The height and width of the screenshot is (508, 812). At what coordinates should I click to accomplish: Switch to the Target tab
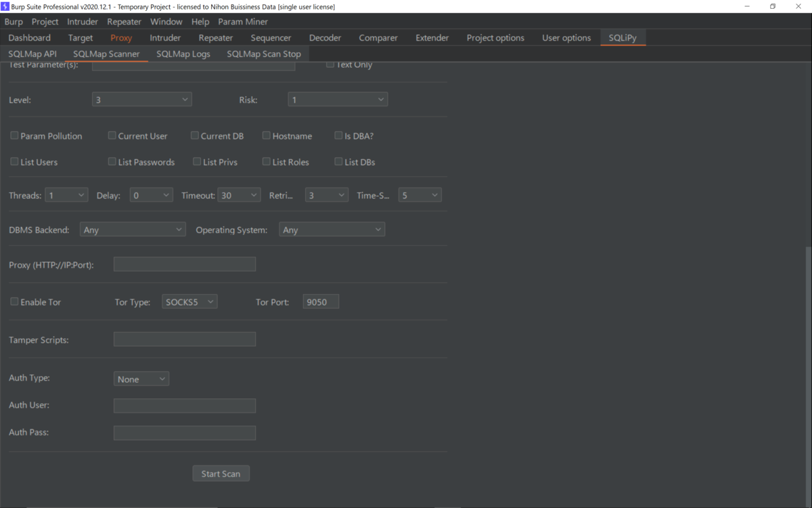click(81, 38)
